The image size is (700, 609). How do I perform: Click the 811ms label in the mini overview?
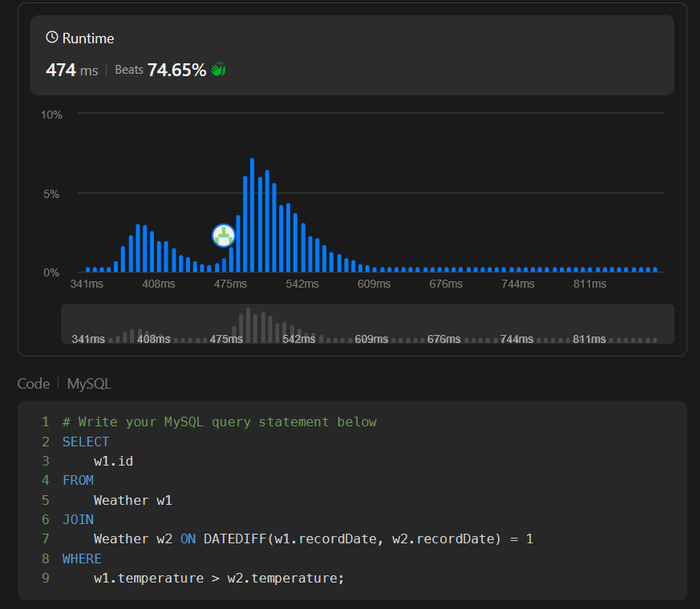589,339
